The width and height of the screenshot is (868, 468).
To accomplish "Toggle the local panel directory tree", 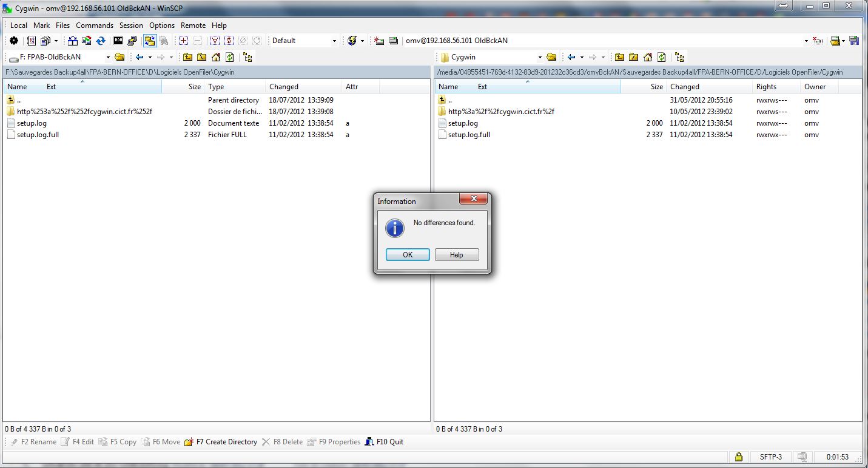I will point(247,57).
